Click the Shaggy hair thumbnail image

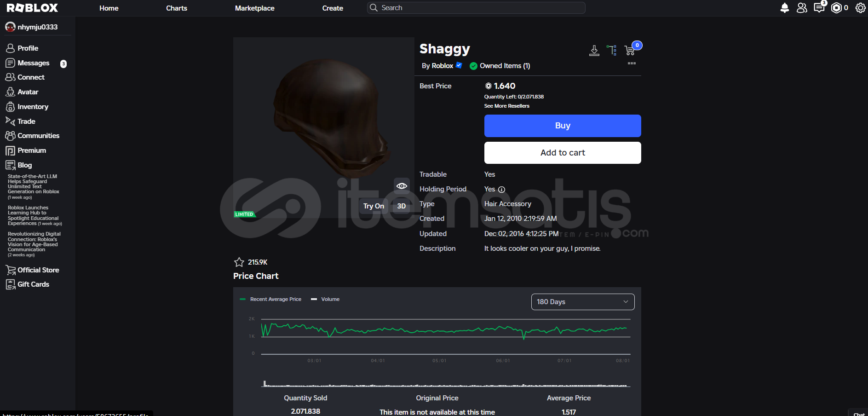[324, 127]
